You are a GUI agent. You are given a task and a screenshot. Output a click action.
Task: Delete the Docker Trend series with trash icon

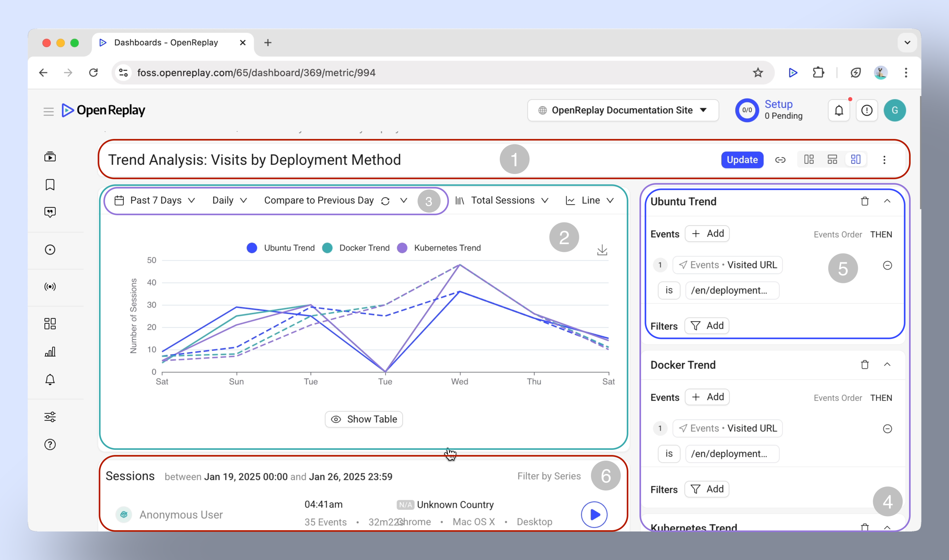pyautogui.click(x=864, y=365)
